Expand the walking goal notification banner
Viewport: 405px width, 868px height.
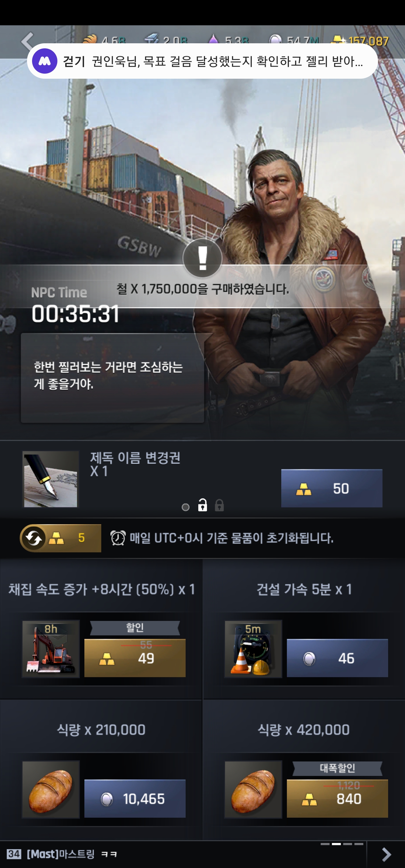click(202, 61)
